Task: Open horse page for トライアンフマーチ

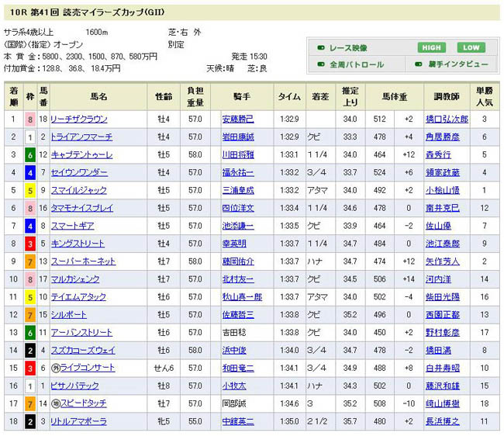Action: 82,137
